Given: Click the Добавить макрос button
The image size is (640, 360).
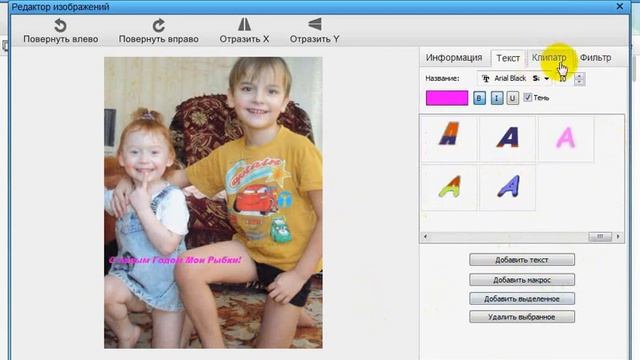Looking at the screenshot, I should 522,280.
